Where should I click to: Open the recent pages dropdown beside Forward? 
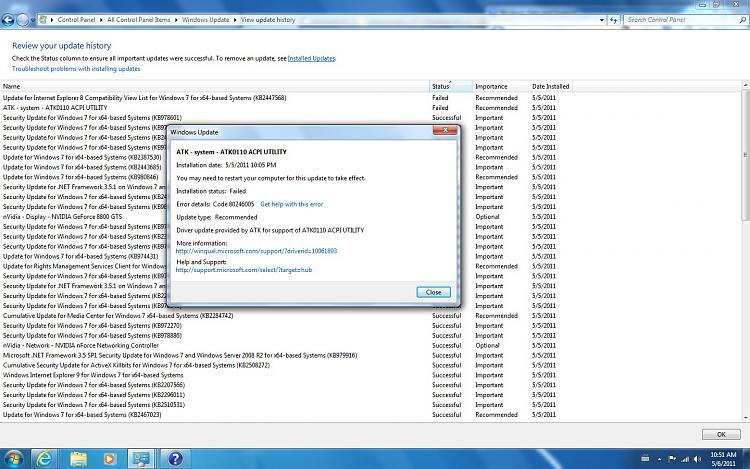pyautogui.click(x=33, y=20)
